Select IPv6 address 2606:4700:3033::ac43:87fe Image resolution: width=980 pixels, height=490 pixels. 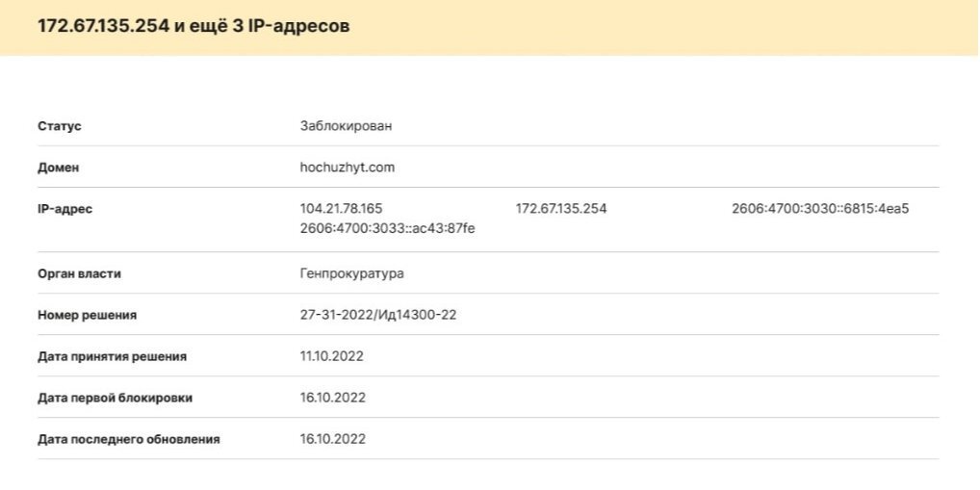tap(388, 228)
